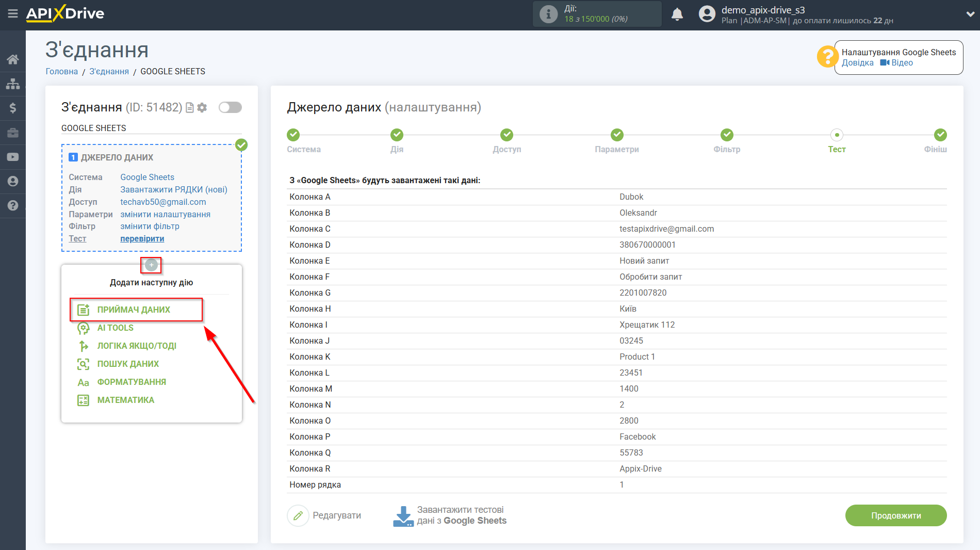This screenshot has width=980, height=550.
Task: Click the logic branch icon
Action: pyautogui.click(x=83, y=346)
